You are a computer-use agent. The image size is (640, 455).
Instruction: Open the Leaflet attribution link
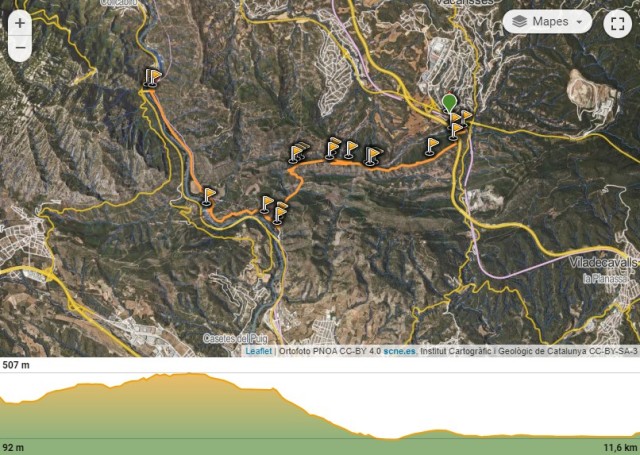(258, 351)
